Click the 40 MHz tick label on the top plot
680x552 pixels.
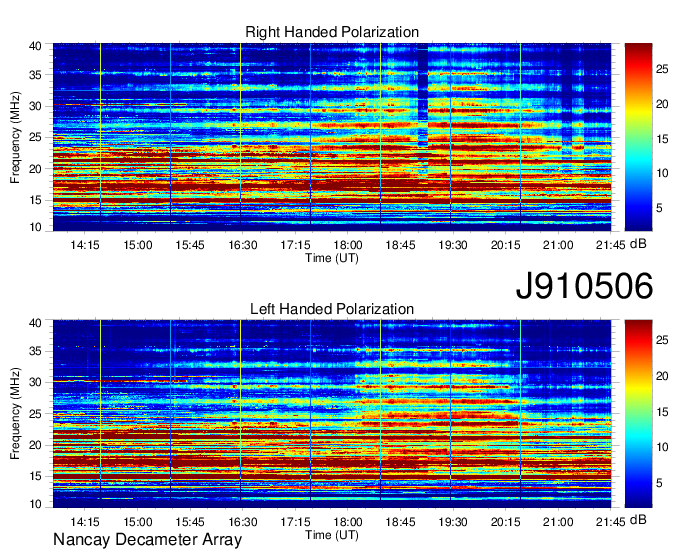(x=35, y=46)
